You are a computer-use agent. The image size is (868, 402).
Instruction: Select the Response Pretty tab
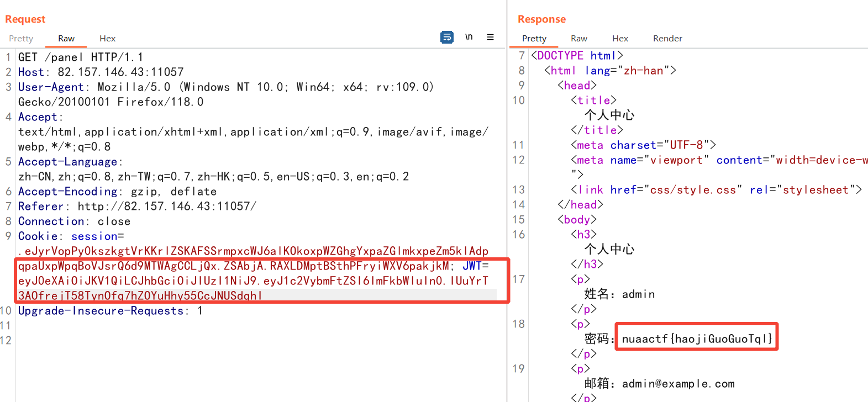coord(534,39)
